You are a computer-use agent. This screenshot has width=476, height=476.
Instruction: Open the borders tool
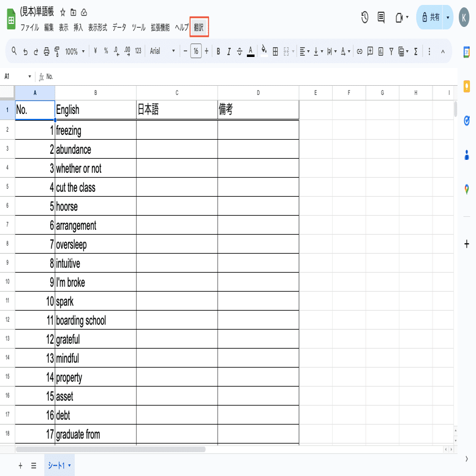click(275, 51)
